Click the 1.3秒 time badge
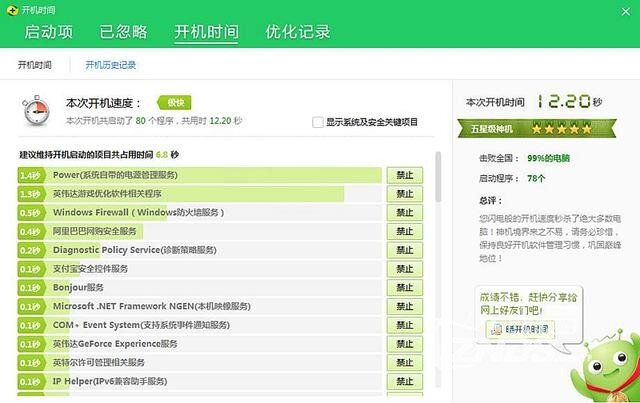This screenshot has width=640, height=403. (x=31, y=194)
